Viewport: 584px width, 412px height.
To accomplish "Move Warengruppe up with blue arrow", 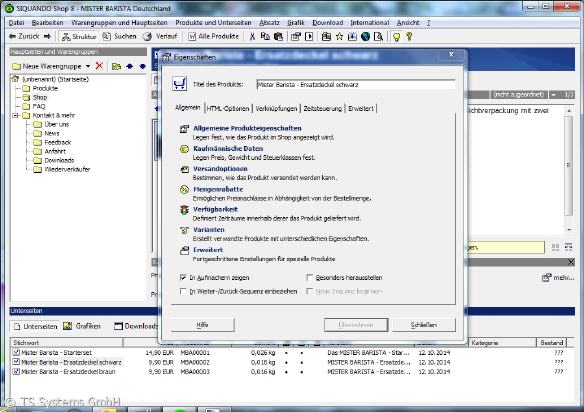I will (130, 66).
